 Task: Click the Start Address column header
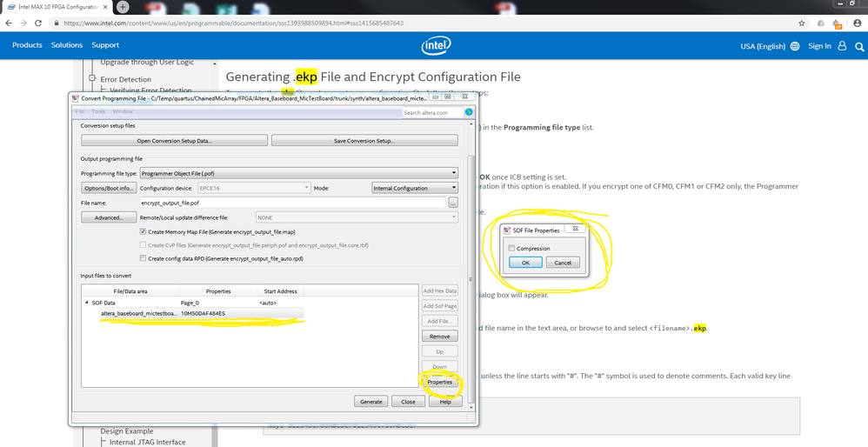280,291
